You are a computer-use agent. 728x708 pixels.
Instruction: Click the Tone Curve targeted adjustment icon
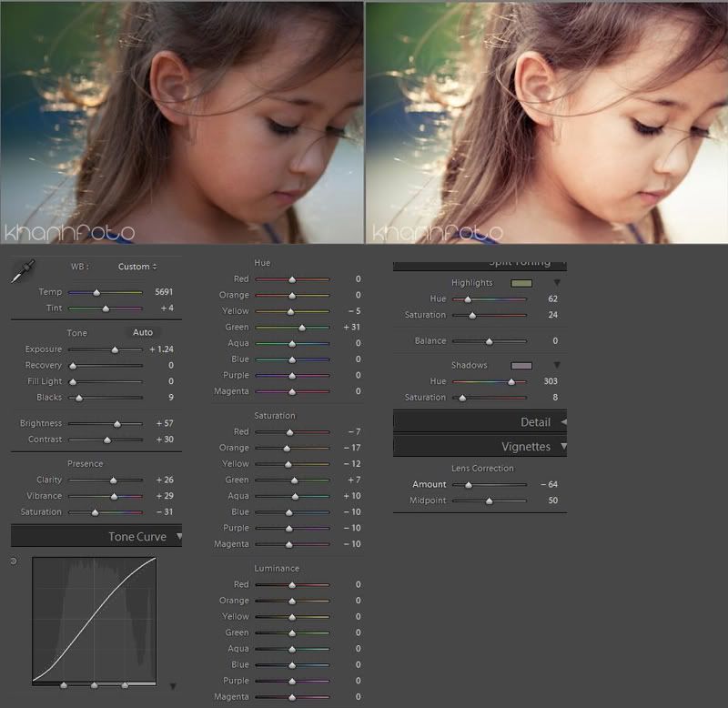point(14,561)
